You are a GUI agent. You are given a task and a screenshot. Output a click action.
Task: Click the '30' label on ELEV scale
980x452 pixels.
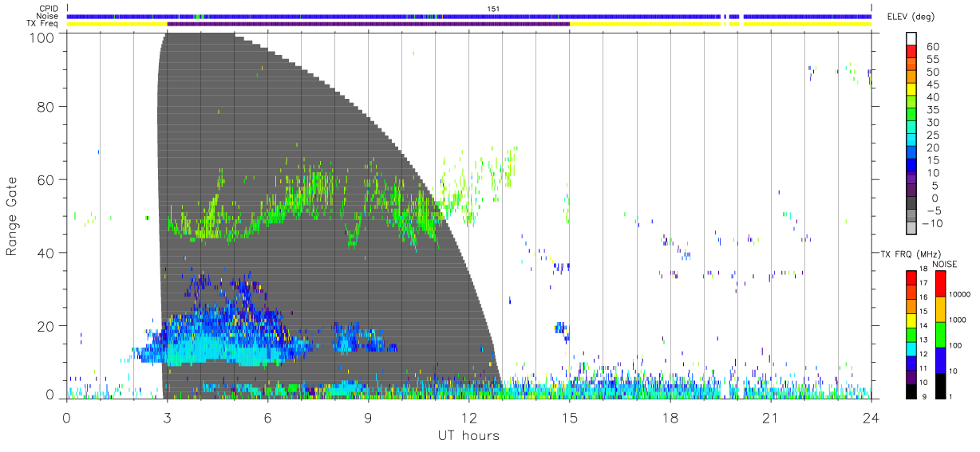point(931,122)
